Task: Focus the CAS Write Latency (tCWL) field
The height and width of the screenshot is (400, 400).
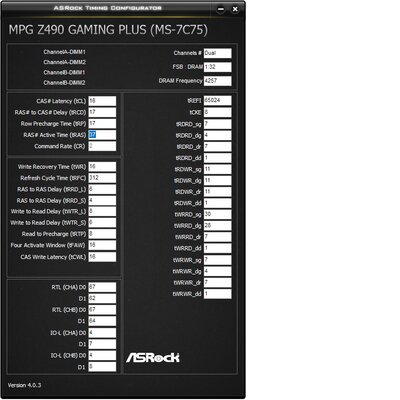Action: pos(102,257)
